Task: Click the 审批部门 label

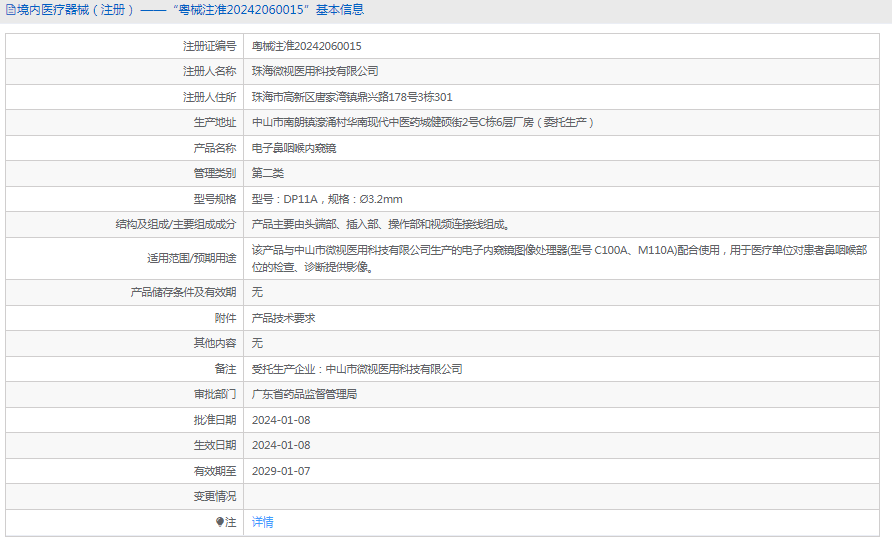Action: pyautogui.click(x=214, y=395)
